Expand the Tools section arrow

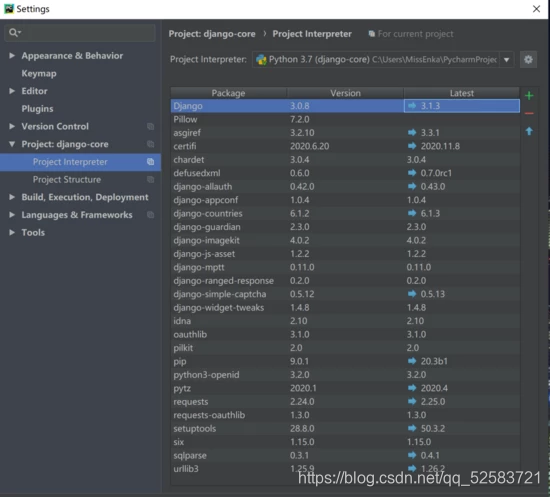coord(12,233)
